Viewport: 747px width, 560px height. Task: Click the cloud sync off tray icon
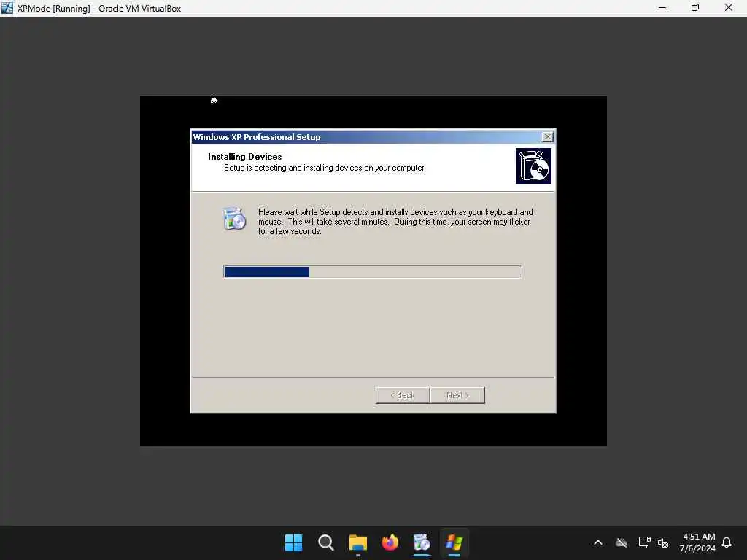coord(622,542)
